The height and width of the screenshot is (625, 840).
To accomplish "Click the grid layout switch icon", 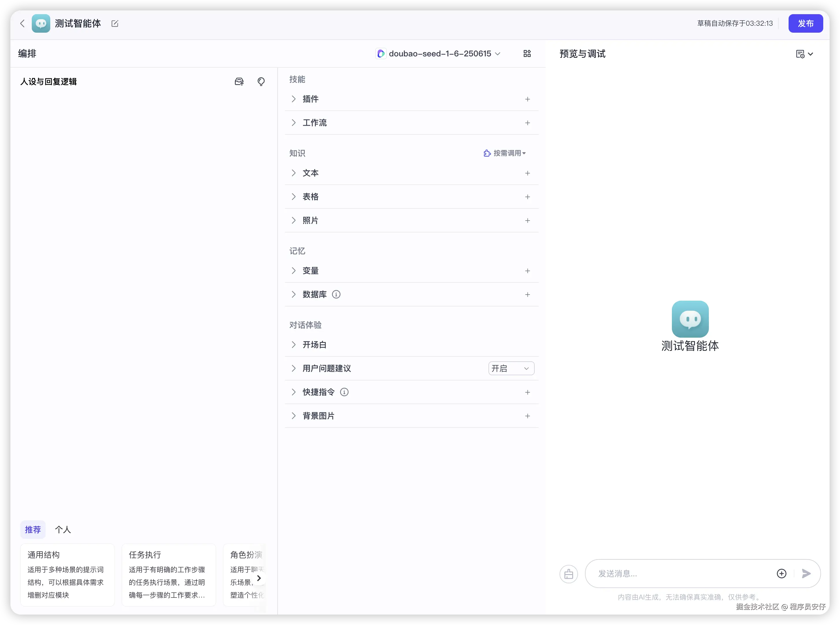I will [x=527, y=54].
